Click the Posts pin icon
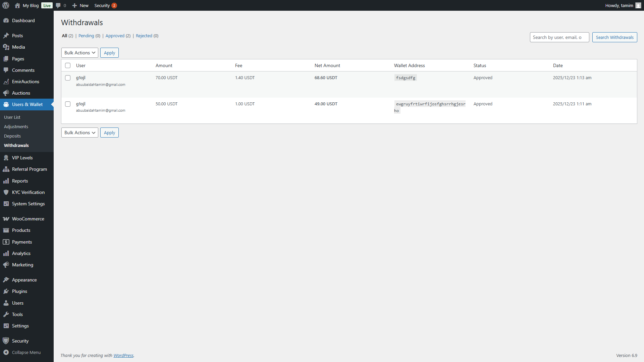Screen dimensions: 644x362 coord(6,36)
